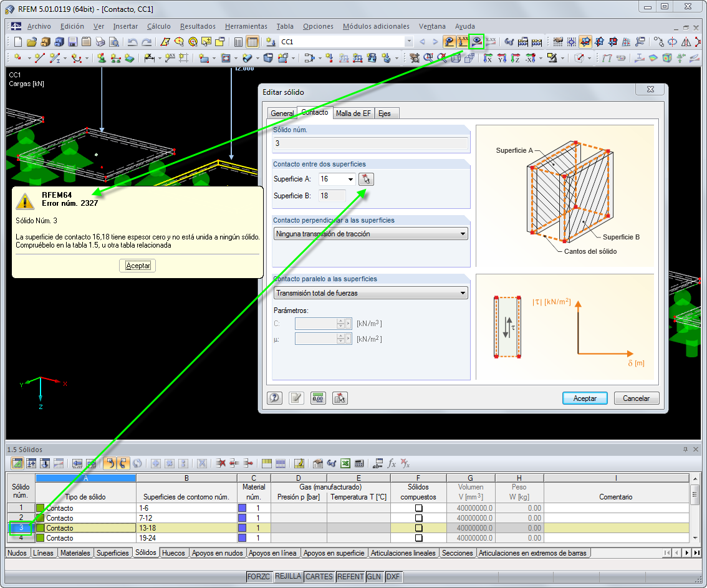The width and height of the screenshot is (707, 588).
Task: Open the fx formula editor icon in table toolbar
Action: (392, 463)
